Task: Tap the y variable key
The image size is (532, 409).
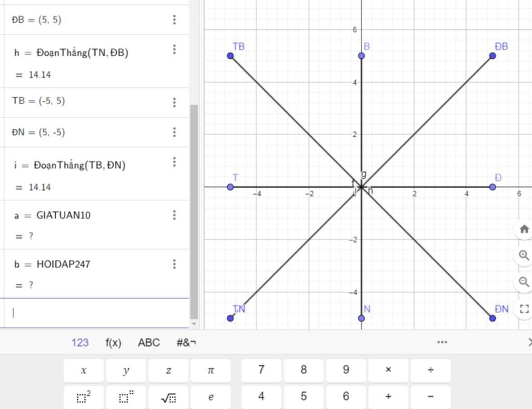Action: [x=126, y=371]
